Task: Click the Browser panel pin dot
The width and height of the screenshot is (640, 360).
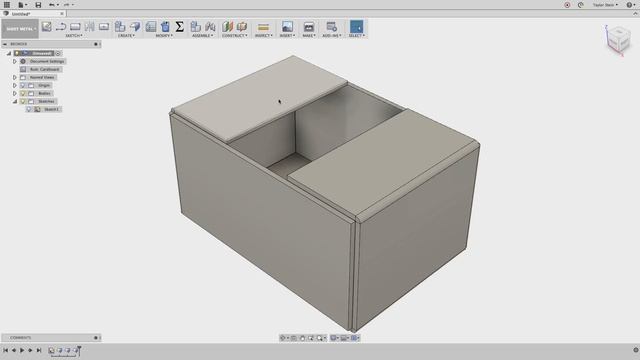Action: click(96, 44)
